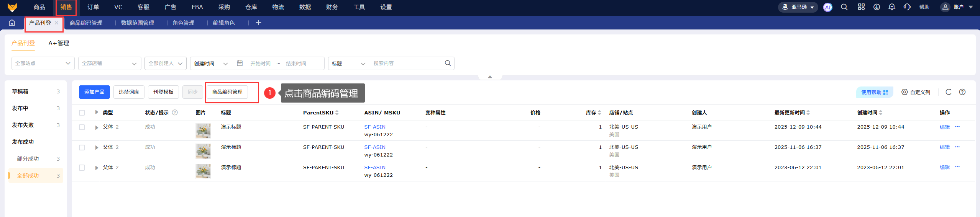Open the apps grid icon
The height and width of the screenshot is (217, 980).
[x=861, y=7]
